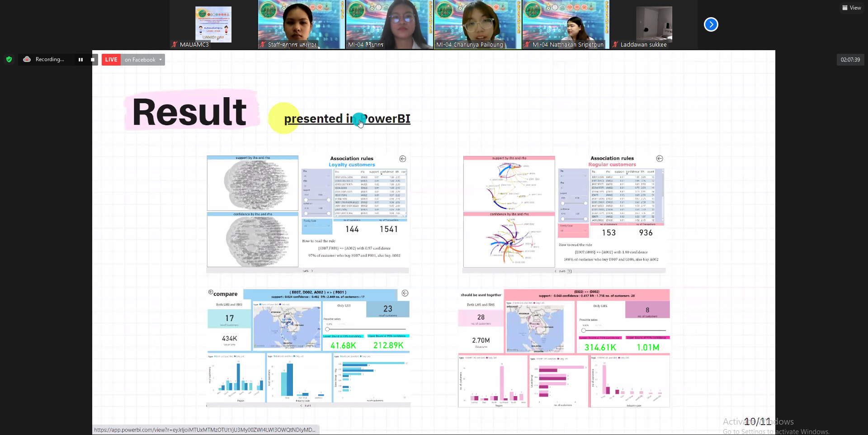This screenshot has width=868, height=435.
Task: Click back arrow right of blue rule banner
Action: 405,293
